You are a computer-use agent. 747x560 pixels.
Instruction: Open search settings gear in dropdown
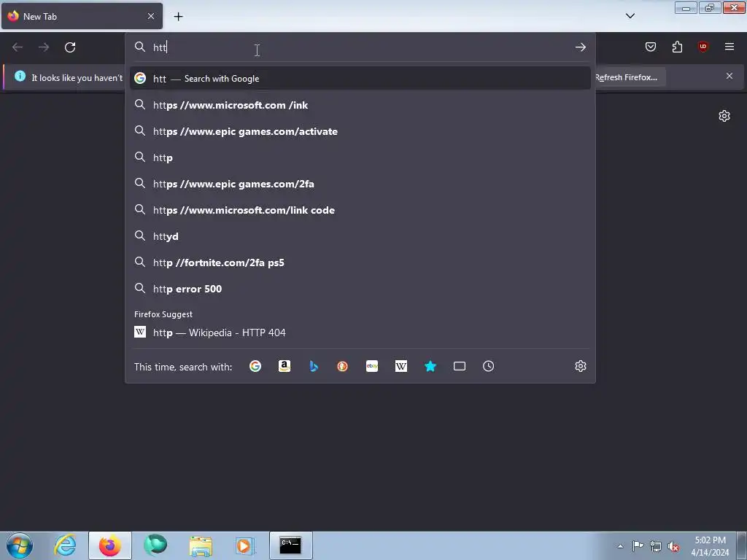click(580, 366)
